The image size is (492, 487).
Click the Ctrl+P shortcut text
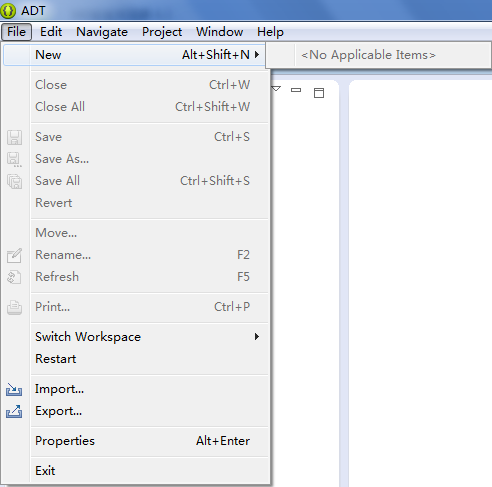point(232,307)
